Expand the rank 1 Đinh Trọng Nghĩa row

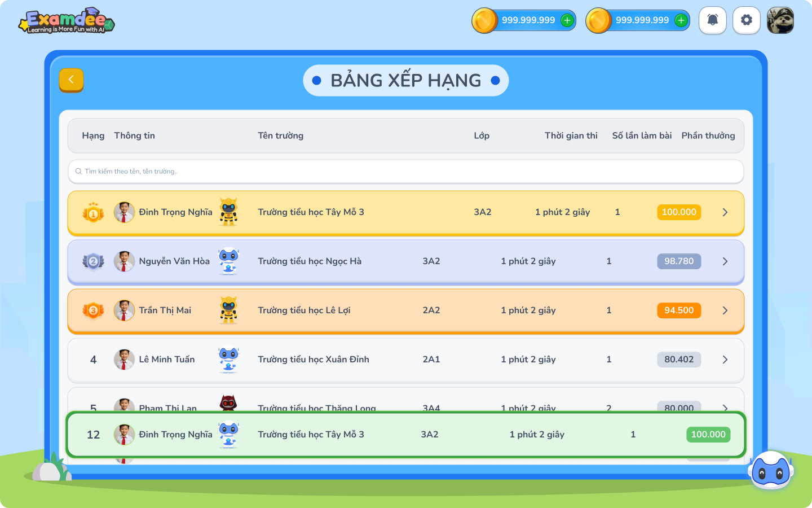point(725,212)
